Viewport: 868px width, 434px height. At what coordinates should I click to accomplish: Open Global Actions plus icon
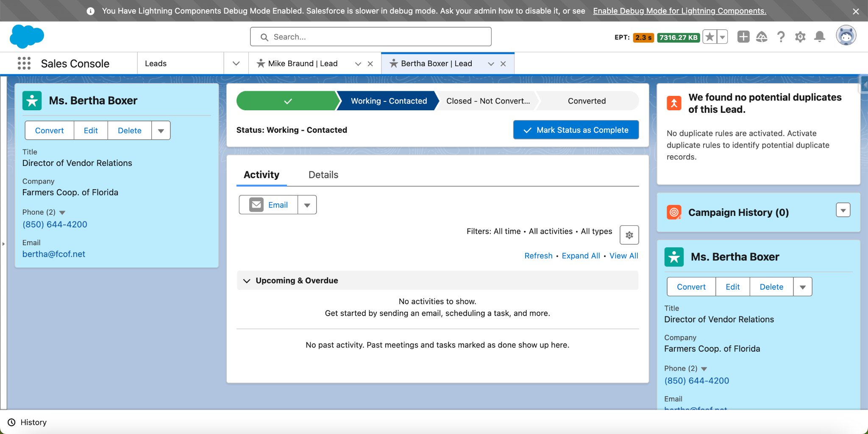(x=743, y=37)
